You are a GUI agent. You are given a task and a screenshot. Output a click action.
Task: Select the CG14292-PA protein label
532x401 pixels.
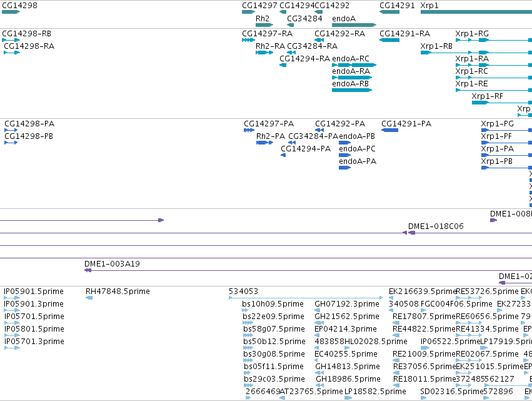340,124
